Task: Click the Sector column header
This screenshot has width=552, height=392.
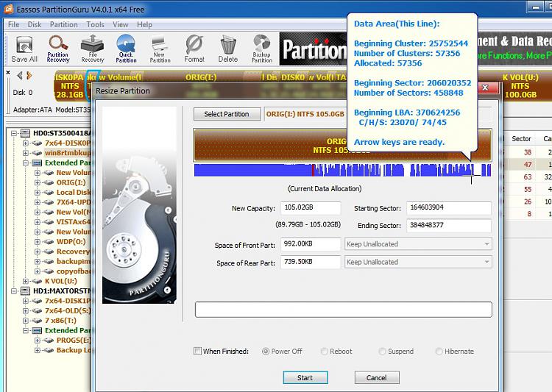Action: tap(521, 139)
